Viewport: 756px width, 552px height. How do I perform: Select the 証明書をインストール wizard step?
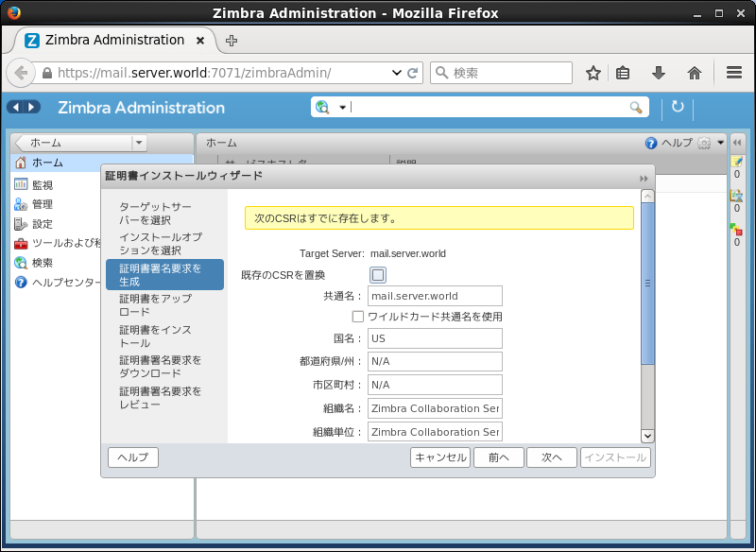(x=164, y=336)
